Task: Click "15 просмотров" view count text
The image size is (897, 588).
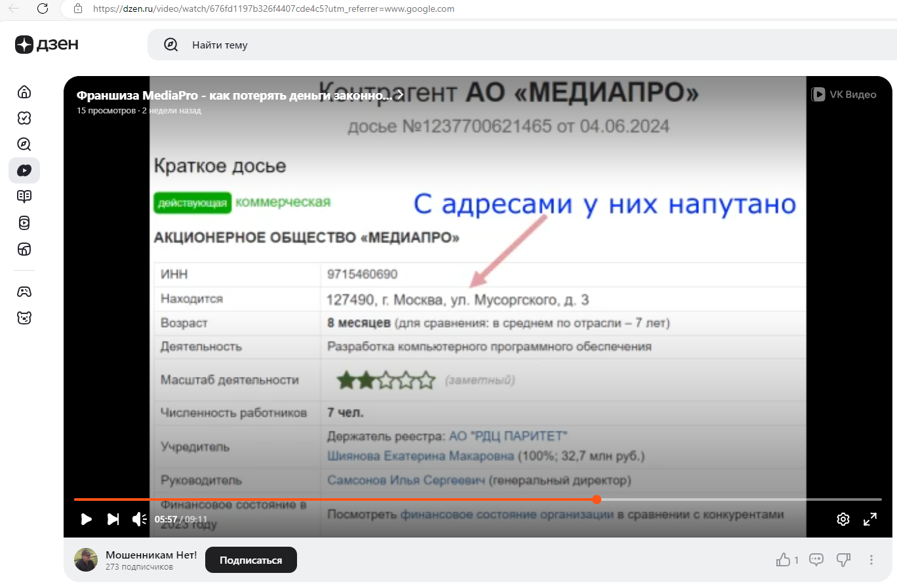Action: [106, 111]
